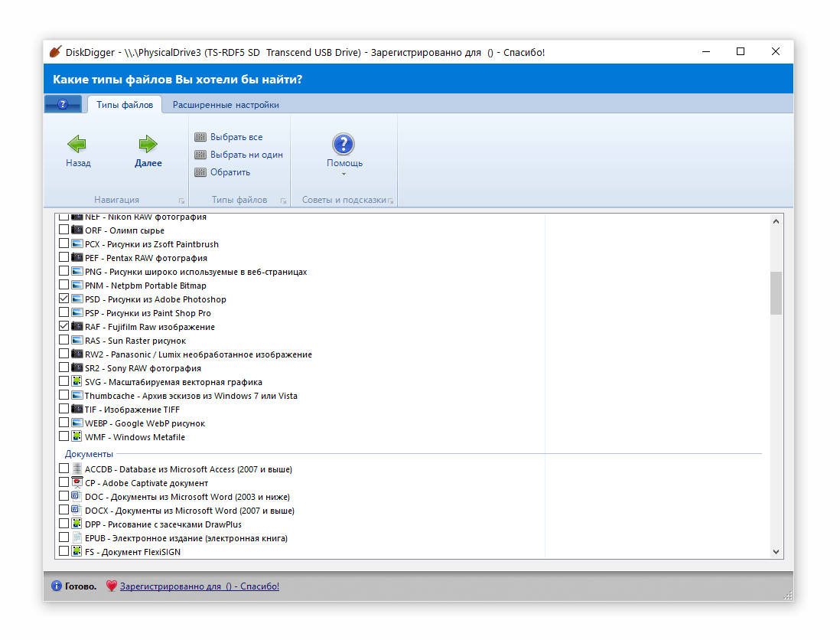This screenshot has height=640, width=840.
Task: Click the image icon for PCX row
Action: (x=77, y=244)
